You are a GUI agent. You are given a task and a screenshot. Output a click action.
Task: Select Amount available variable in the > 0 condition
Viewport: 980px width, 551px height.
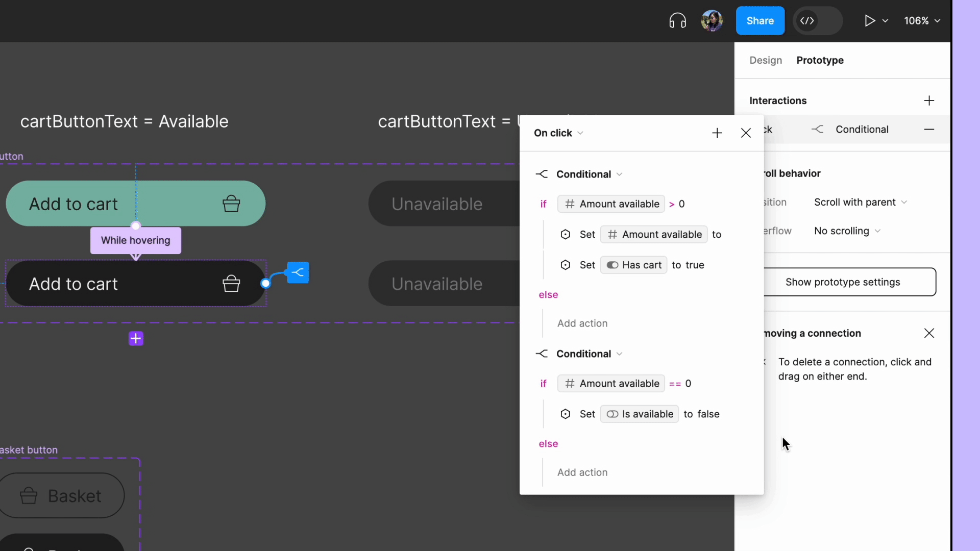611,204
